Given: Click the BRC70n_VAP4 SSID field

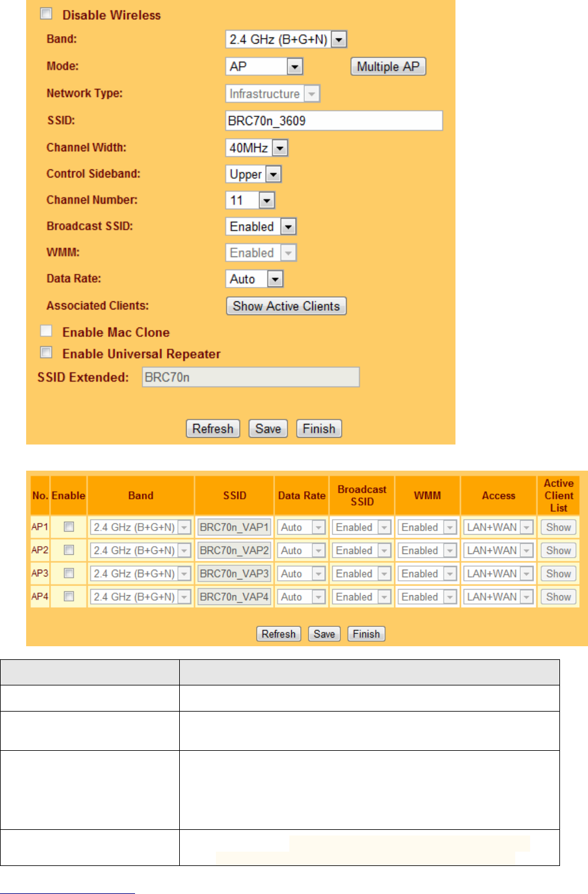Looking at the screenshot, I should click(235, 596).
